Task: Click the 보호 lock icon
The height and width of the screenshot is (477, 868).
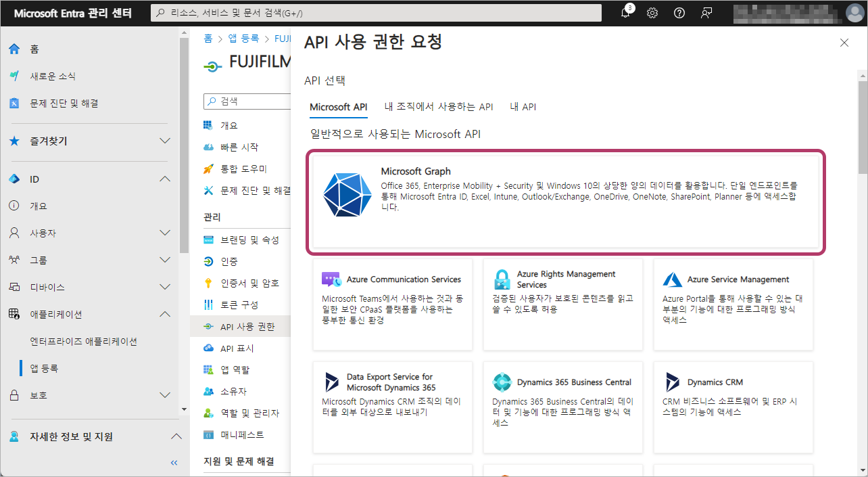Action: [x=14, y=395]
